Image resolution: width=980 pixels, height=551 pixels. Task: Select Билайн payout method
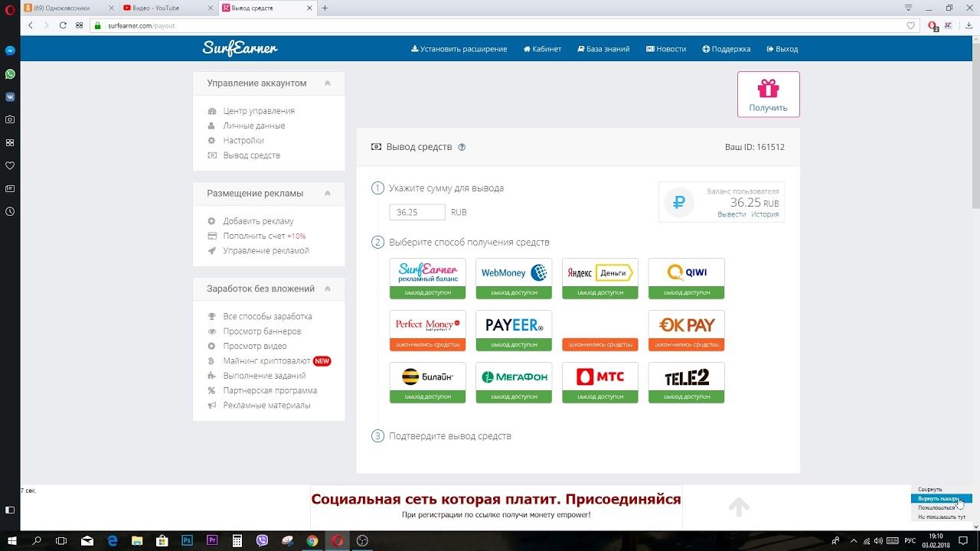coord(428,383)
